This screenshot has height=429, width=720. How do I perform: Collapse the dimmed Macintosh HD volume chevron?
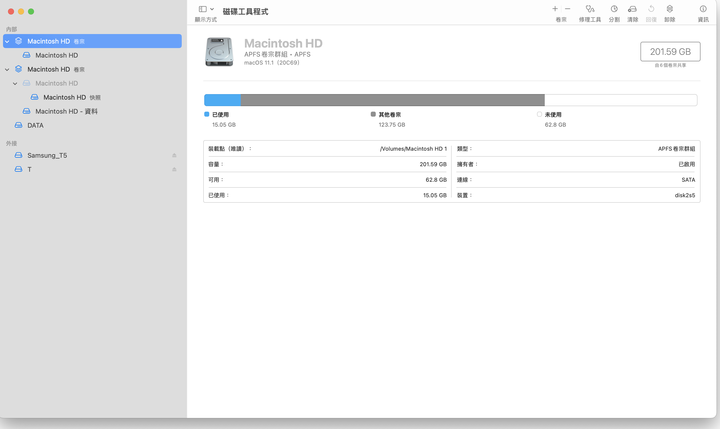click(x=15, y=84)
